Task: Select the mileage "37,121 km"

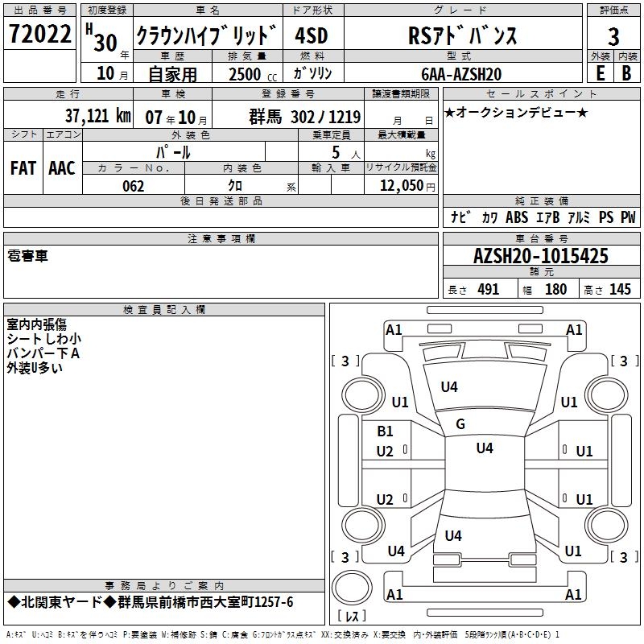Action: [97, 116]
